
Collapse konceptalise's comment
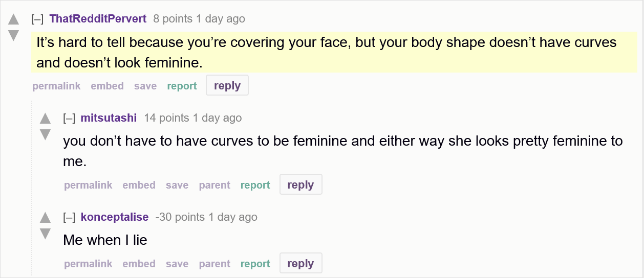click(69, 217)
